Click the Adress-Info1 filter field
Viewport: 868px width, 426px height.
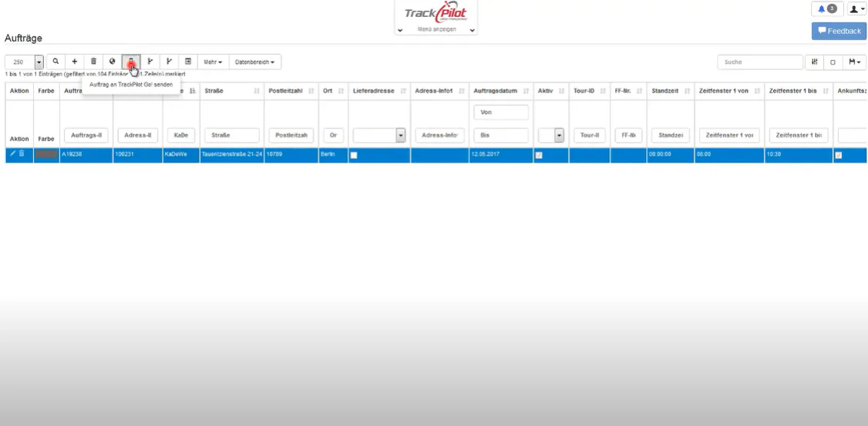pyautogui.click(x=439, y=135)
